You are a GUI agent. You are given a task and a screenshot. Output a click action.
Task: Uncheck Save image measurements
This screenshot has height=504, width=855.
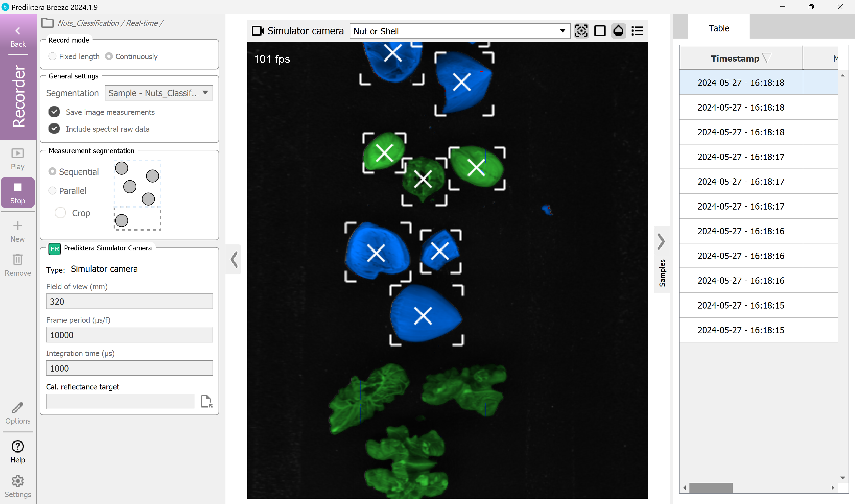coord(54,112)
